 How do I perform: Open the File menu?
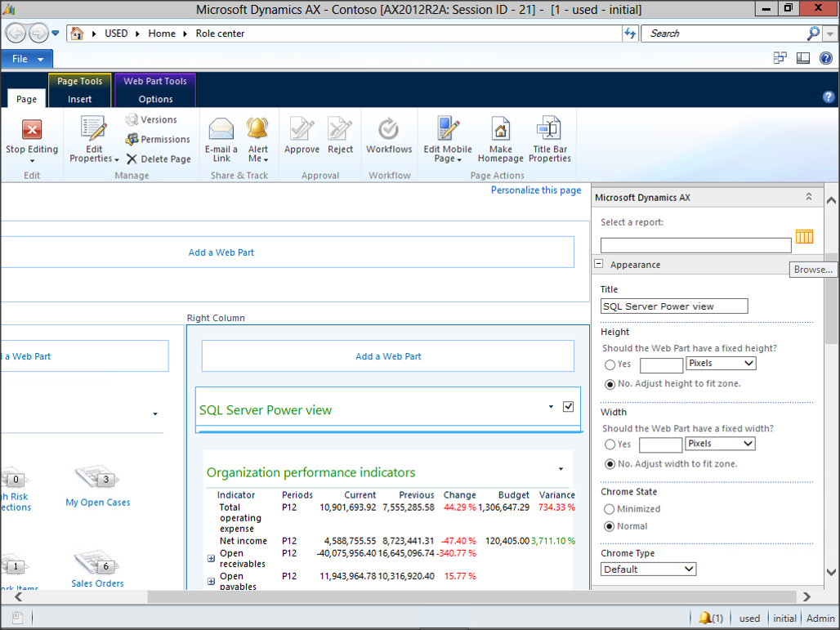(27, 59)
